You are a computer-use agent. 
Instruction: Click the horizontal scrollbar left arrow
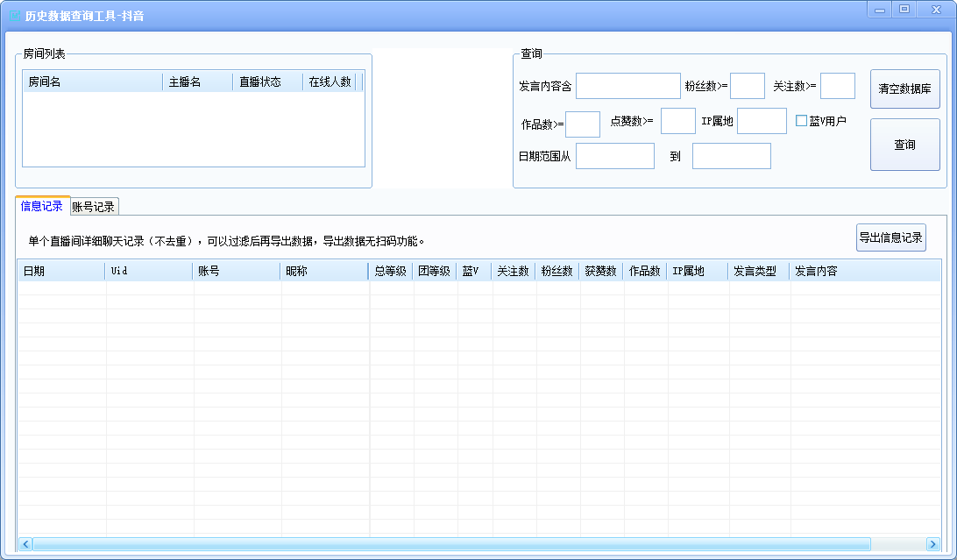(x=25, y=543)
